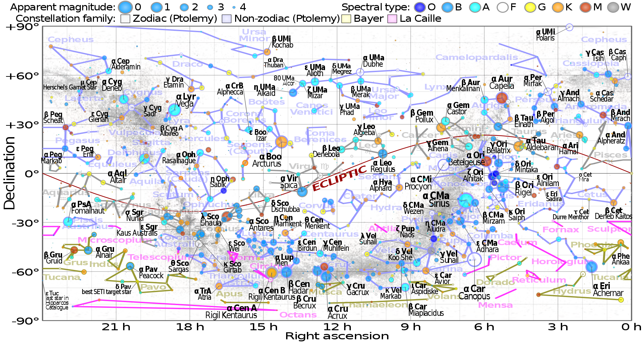Select the spectral type O legend circle
The width and height of the screenshot is (644, 342).
(420, 7)
